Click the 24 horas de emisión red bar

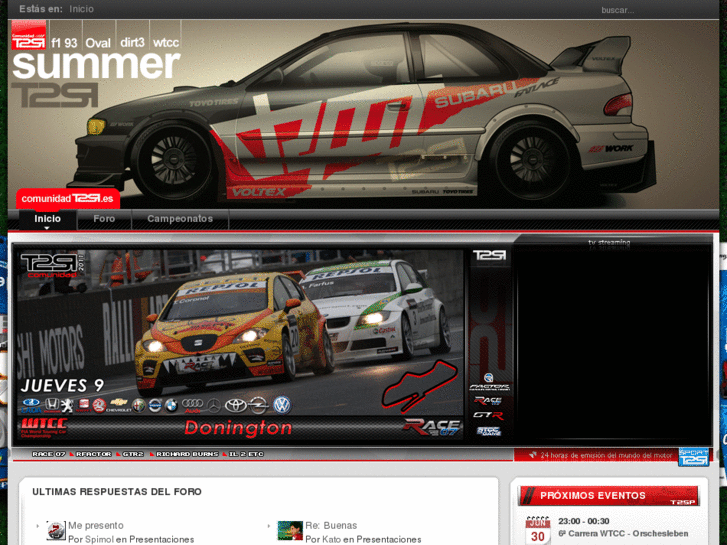point(596,455)
